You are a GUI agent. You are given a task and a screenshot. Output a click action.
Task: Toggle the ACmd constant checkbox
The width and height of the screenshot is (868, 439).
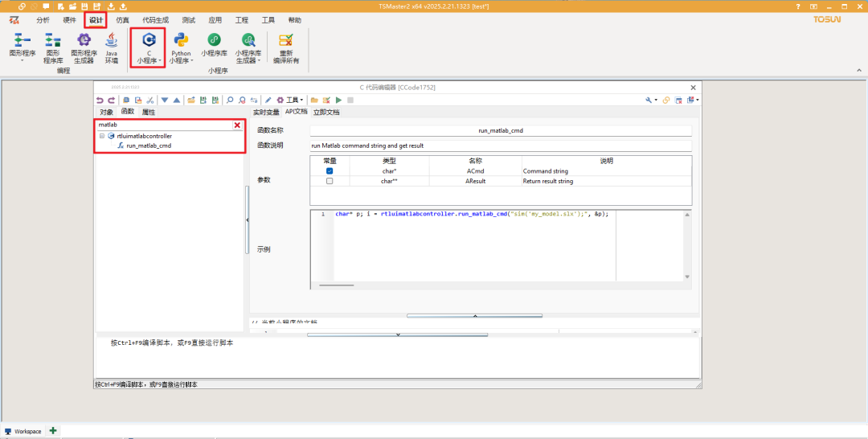tap(330, 171)
